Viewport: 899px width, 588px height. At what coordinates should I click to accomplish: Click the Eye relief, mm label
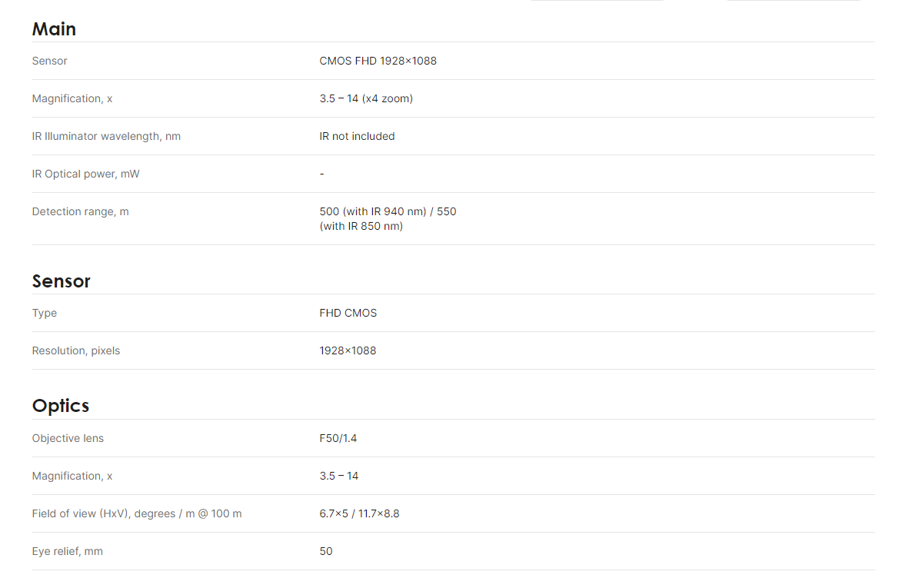pyautogui.click(x=67, y=551)
